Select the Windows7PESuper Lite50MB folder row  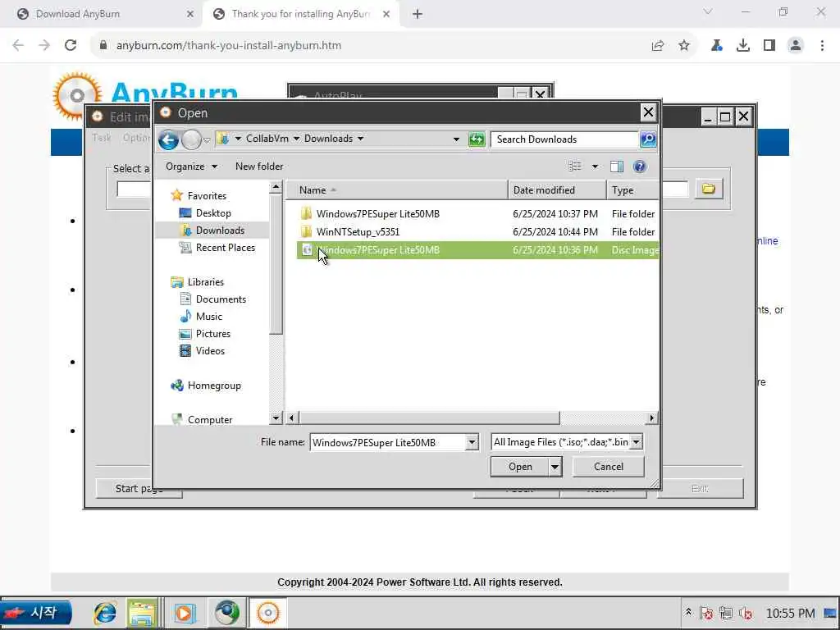[x=478, y=214]
